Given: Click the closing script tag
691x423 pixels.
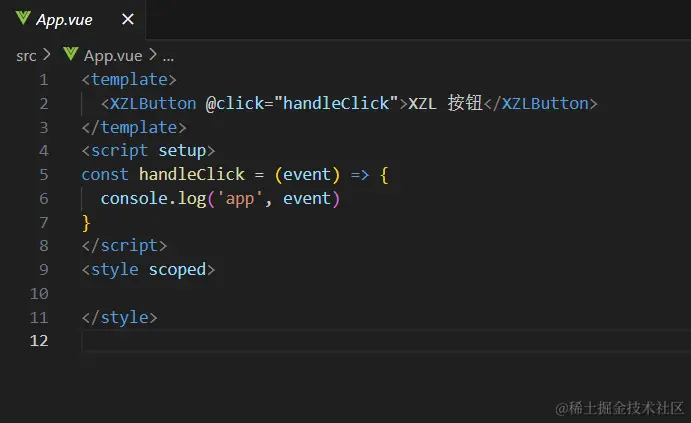Looking at the screenshot, I should point(124,246).
